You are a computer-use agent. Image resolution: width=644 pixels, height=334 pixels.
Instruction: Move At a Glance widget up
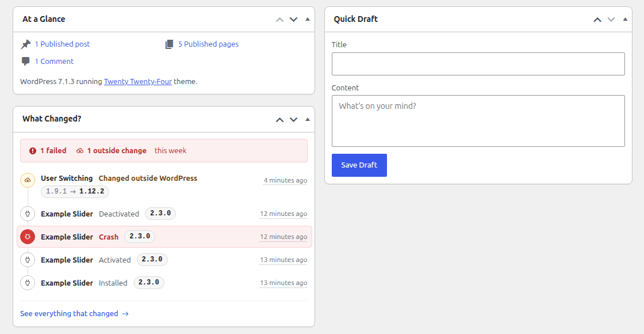279,20
